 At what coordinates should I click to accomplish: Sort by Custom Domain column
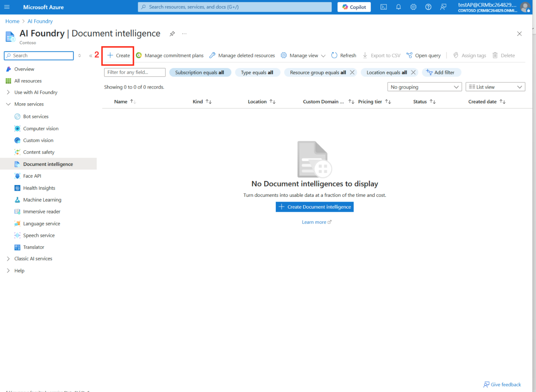329,102
